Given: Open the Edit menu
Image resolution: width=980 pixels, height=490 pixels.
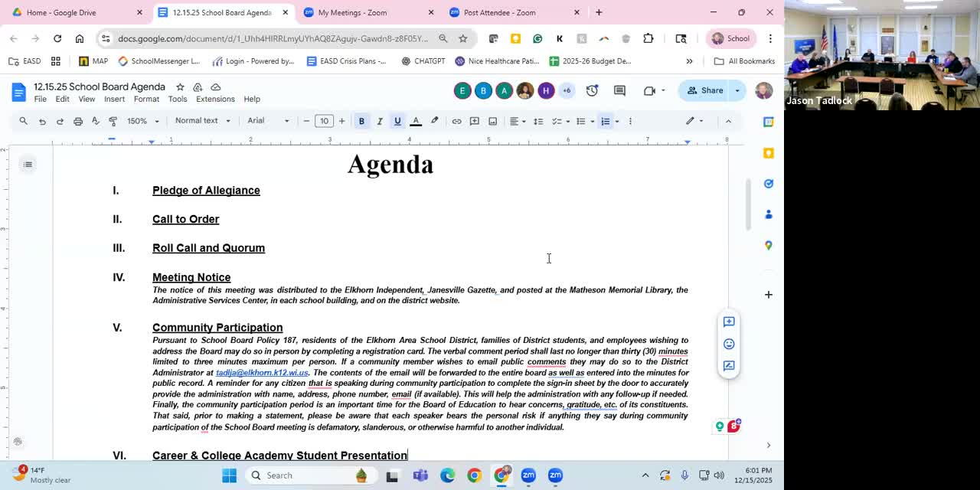Looking at the screenshot, I should [x=62, y=99].
